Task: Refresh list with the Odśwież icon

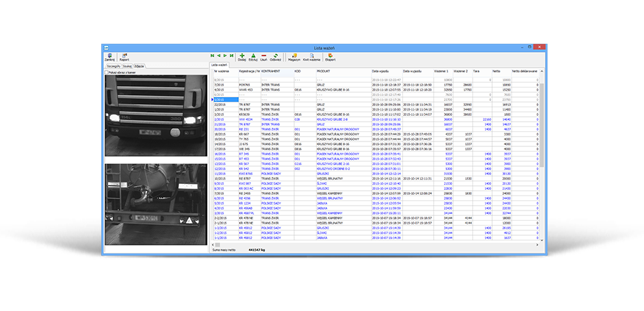Action: click(275, 56)
